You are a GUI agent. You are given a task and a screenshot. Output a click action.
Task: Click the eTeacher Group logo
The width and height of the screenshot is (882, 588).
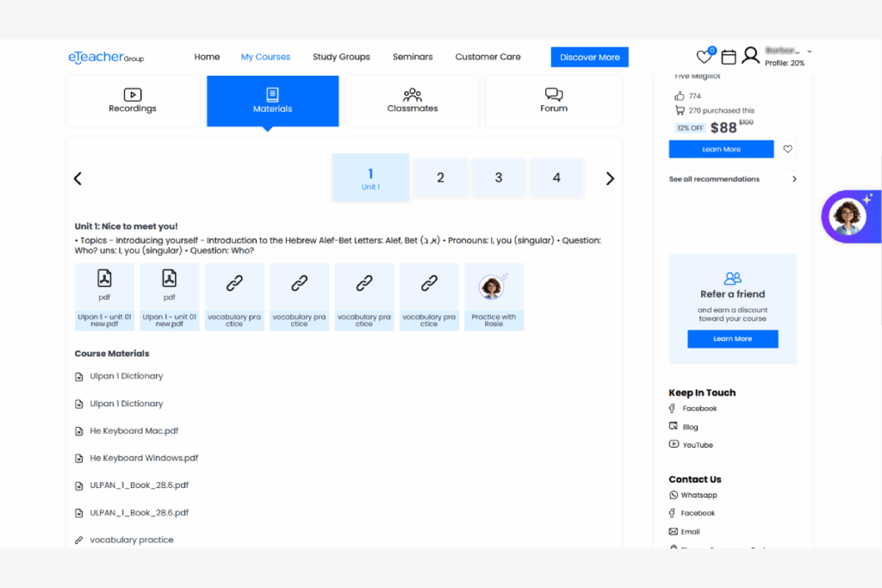pyautogui.click(x=106, y=58)
